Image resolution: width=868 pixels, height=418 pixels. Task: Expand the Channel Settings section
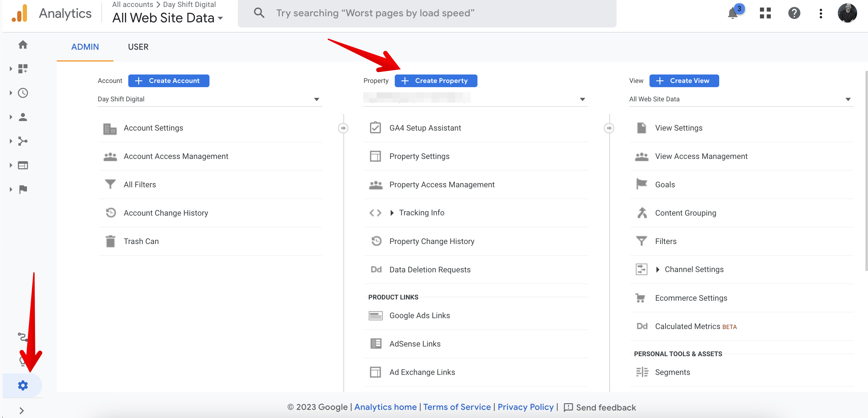click(x=657, y=269)
